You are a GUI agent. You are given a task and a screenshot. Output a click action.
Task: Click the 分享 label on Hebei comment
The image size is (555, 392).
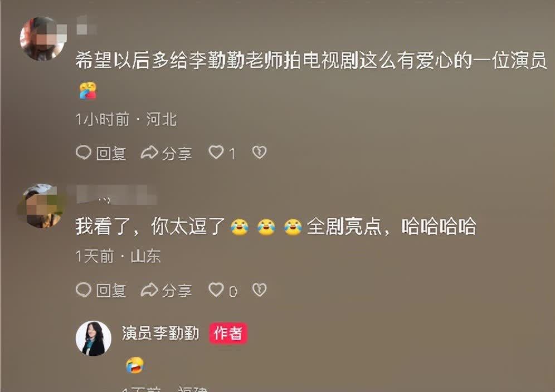pyautogui.click(x=177, y=154)
